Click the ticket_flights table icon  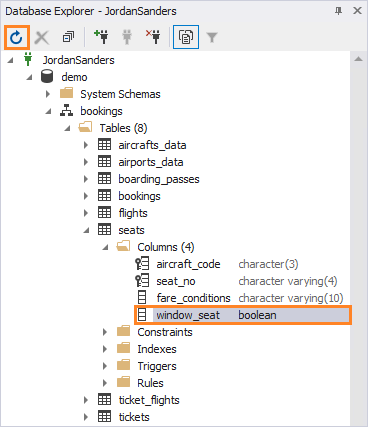pos(104,400)
